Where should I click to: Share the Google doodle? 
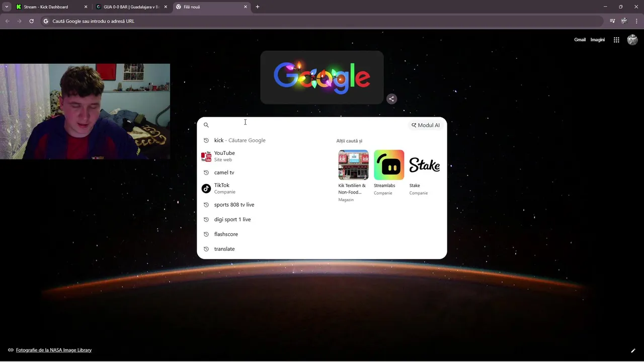click(391, 99)
